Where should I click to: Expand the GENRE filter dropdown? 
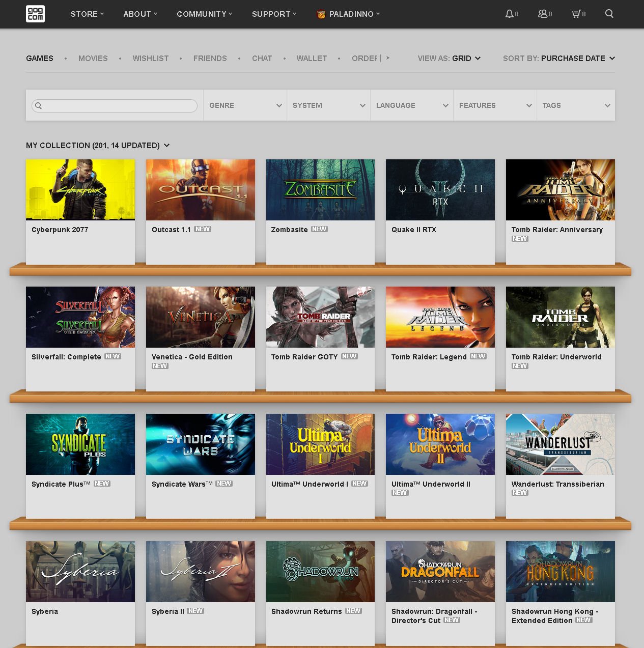245,105
